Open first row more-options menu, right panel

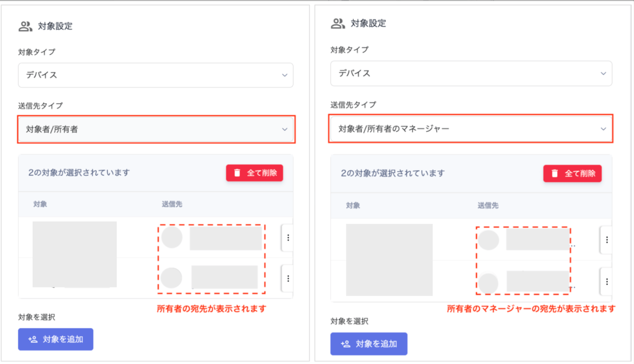point(607,240)
